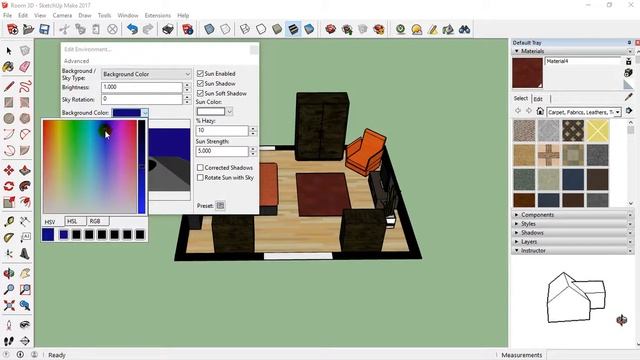640x360 pixels.
Task: Select the Push/Pull tool
Action: click(25, 170)
